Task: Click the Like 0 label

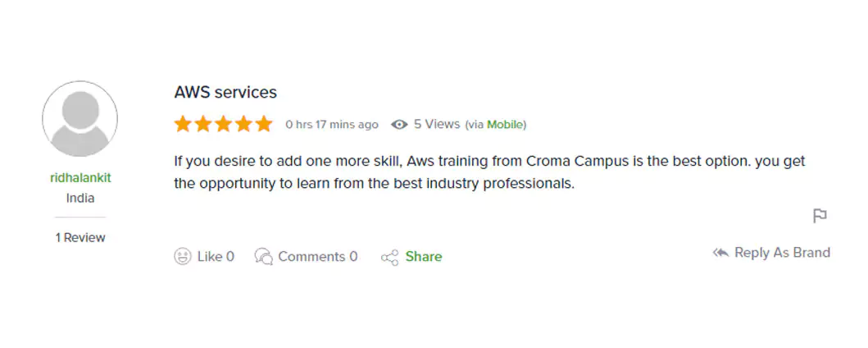Action: pyautogui.click(x=216, y=257)
